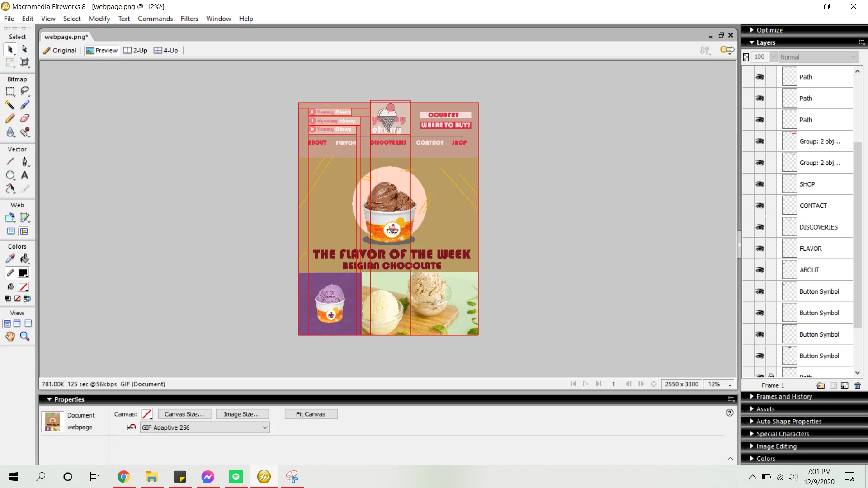Select the Crop tool
This screenshot has width=868, height=488.
[24, 62]
